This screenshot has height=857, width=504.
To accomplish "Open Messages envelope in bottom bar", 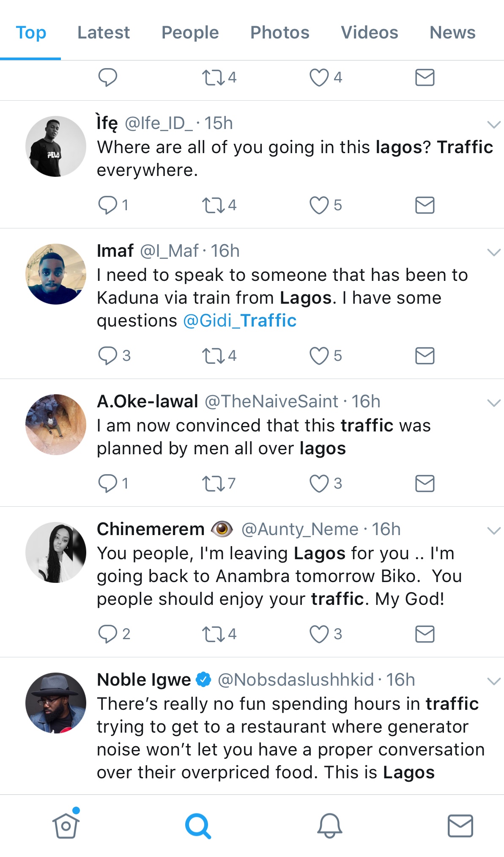I will (460, 825).
